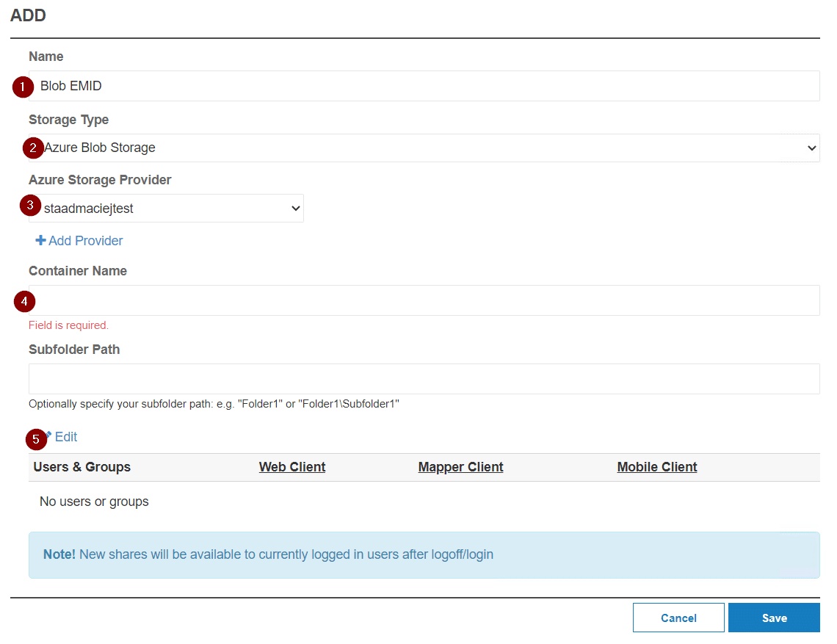Click the red numbered marker 5
Viewport: 837px width, 644px height.
pyautogui.click(x=36, y=439)
